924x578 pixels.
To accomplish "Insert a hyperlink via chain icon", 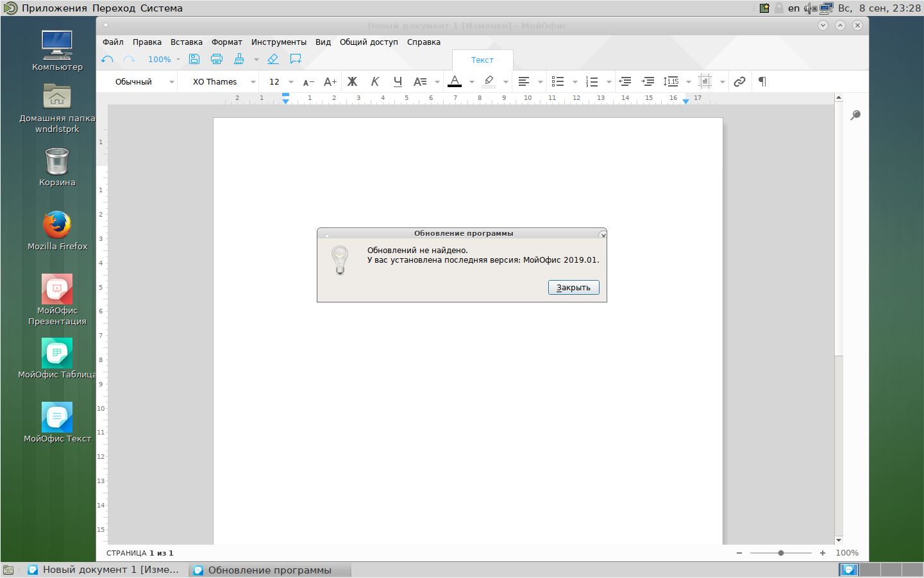I will point(739,81).
